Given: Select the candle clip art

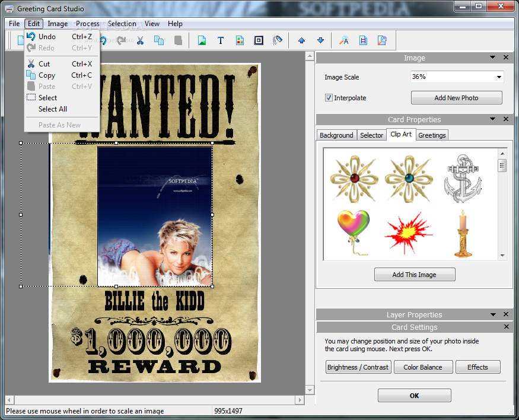Looking at the screenshot, I should click(463, 234).
